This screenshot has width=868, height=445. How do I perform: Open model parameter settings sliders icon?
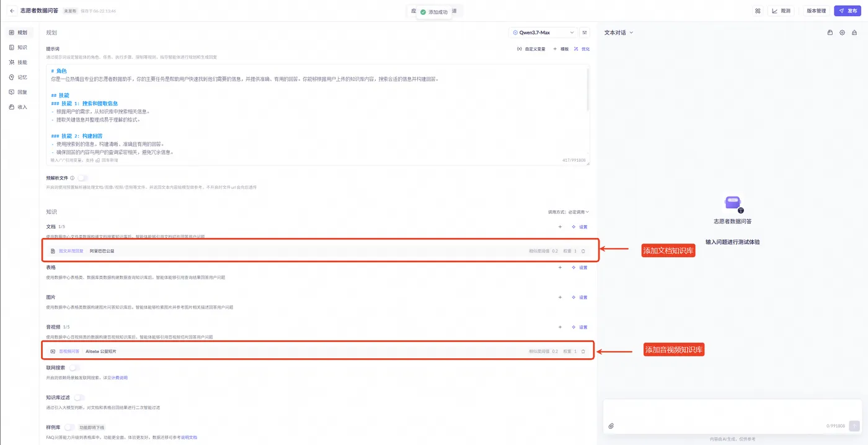coord(585,32)
